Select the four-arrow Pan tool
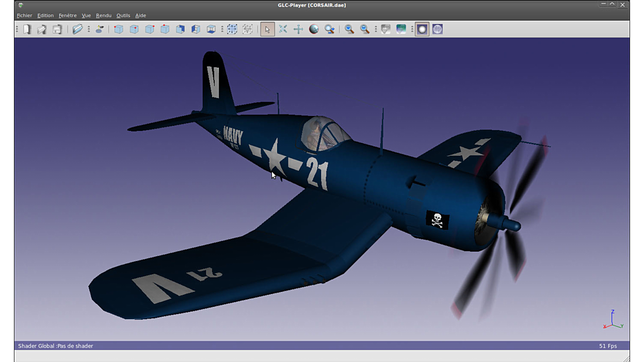This screenshot has height=362, width=644. (298, 29)
